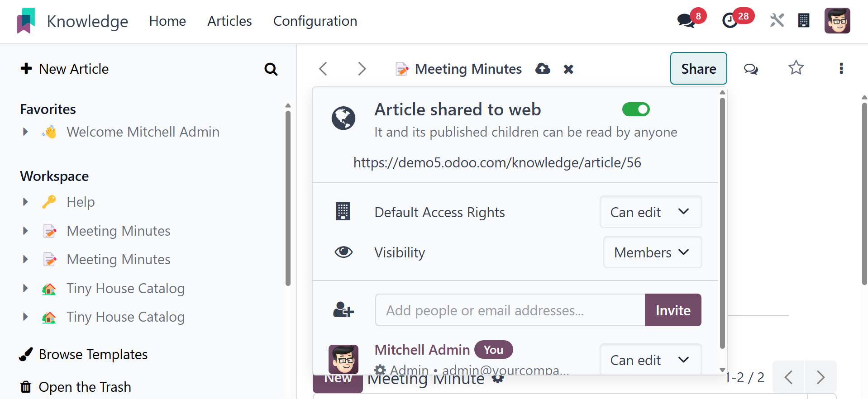The width and height of the screenshot is (868, 399).
Task: Click the cloud save icon
Action: [x=543, y=69]
